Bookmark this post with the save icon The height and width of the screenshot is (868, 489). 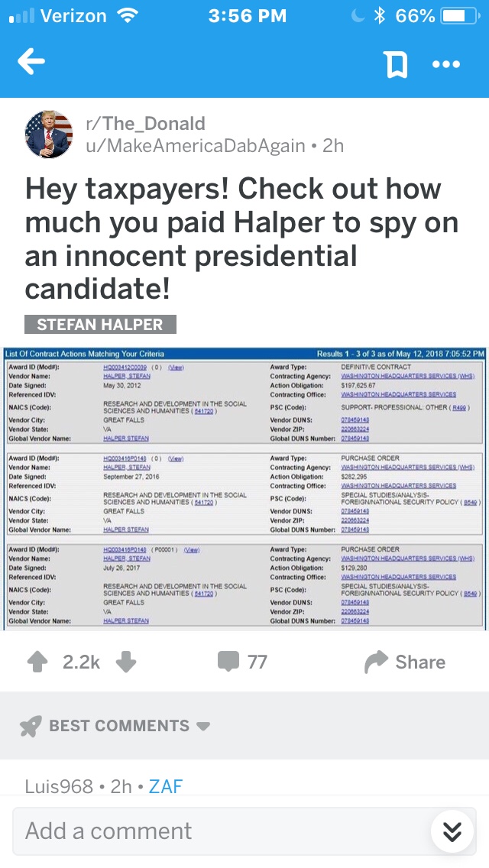click(397, 64)
